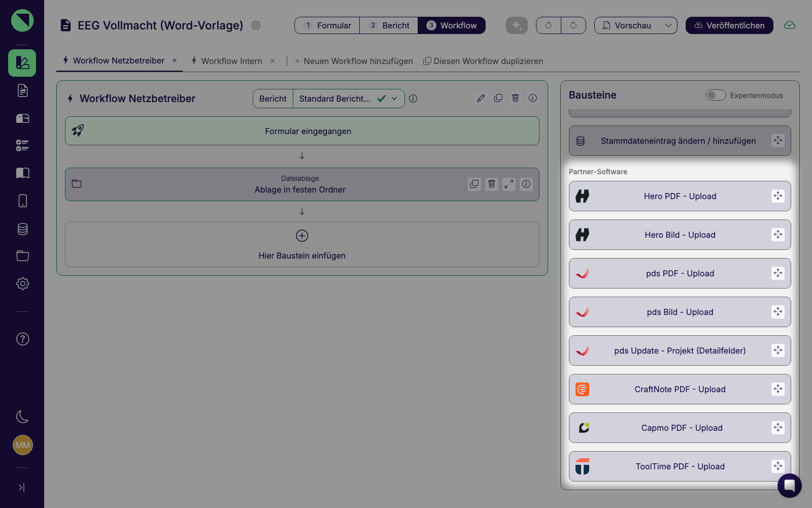Viewport: 812px width, 508px height.
Task: Edit Workflow Netzbetreiber with pencil icon
Action: click(x=481, y=98)
